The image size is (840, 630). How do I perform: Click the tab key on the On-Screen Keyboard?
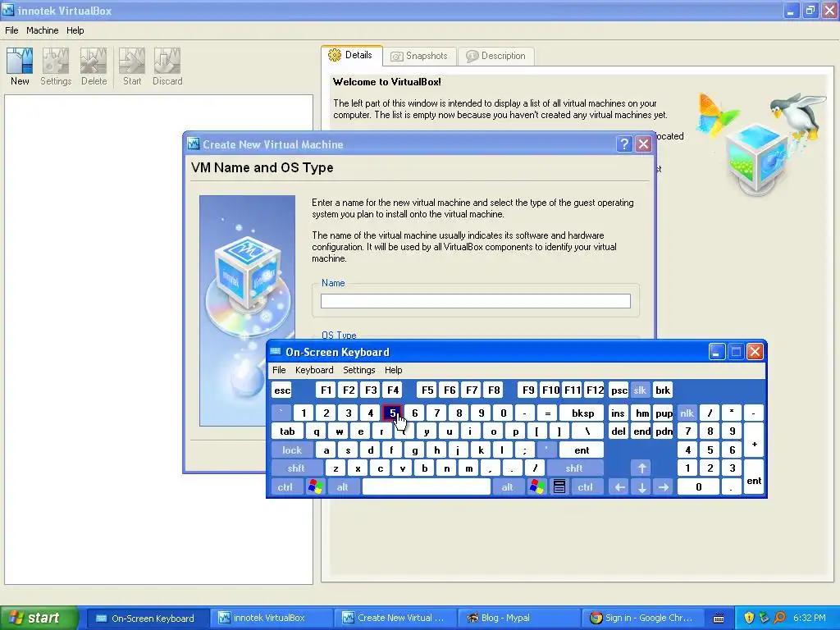point(287,431)
